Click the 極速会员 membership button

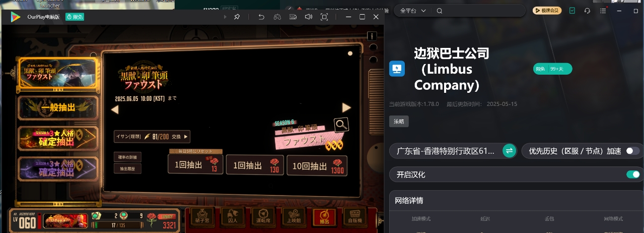(x=547, y=11)
